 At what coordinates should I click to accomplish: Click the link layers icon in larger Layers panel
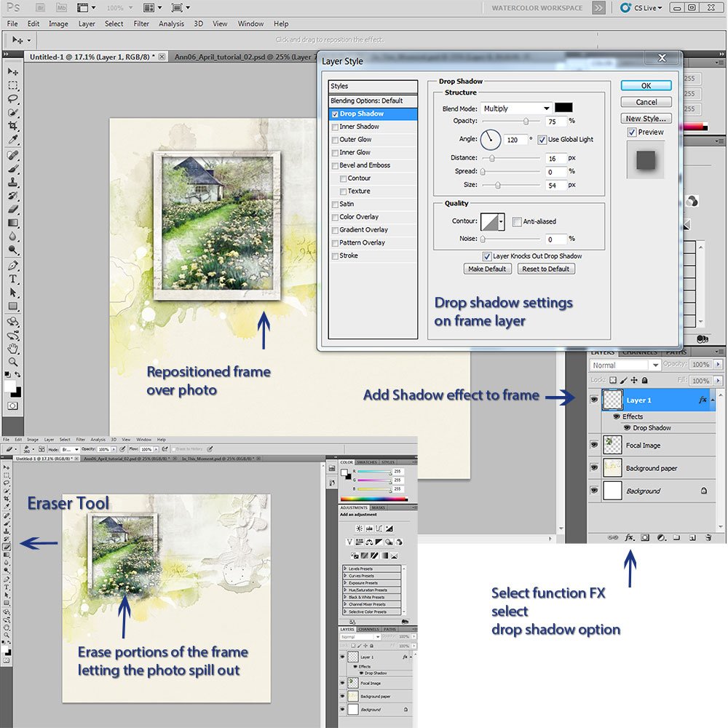tap(613, 538)
